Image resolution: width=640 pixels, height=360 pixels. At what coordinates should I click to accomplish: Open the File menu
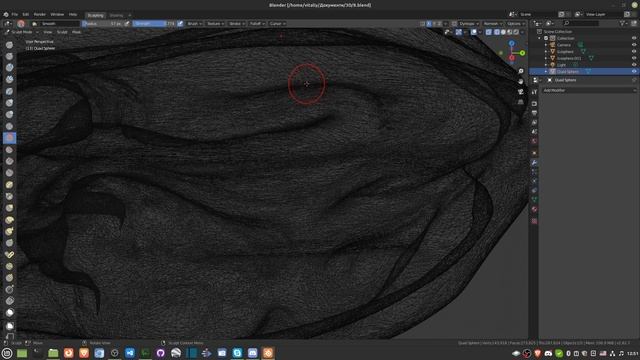click(x=15, y=14)
